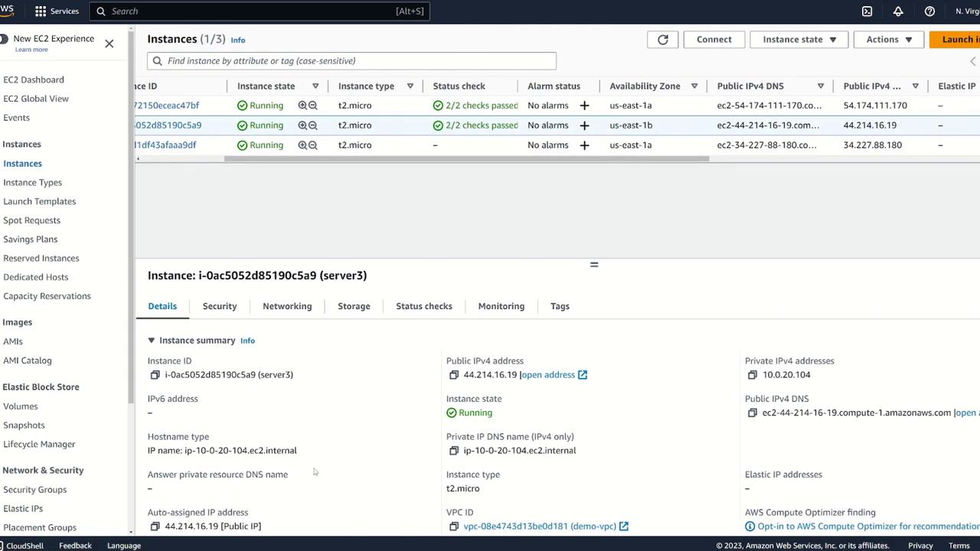Expand the Actions dropdown menu

coord(889,40)
